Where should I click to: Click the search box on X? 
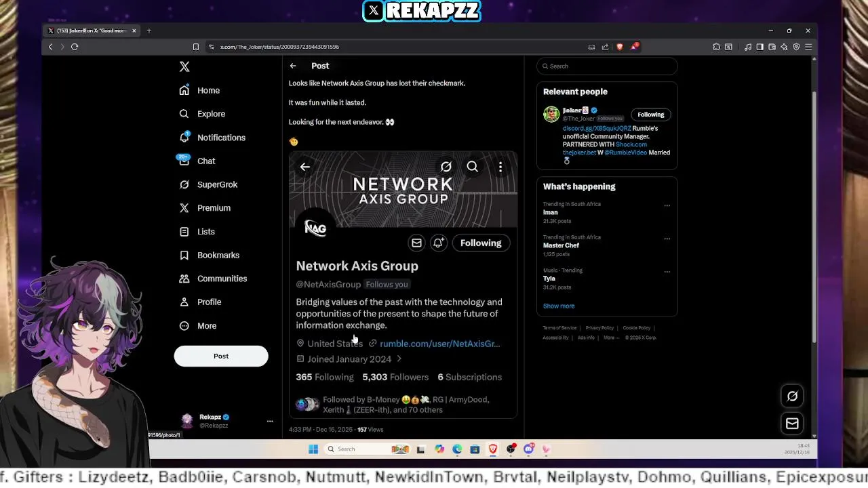607,66
